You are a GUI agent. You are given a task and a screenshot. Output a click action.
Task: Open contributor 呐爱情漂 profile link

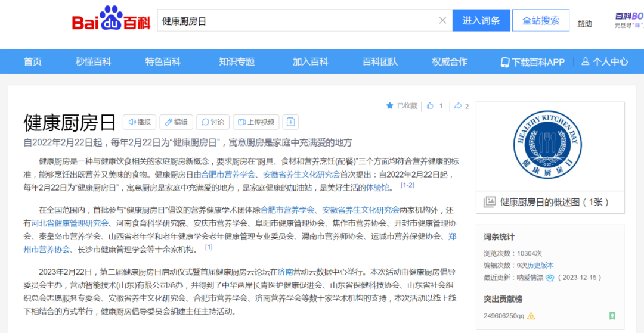point(531,278)
